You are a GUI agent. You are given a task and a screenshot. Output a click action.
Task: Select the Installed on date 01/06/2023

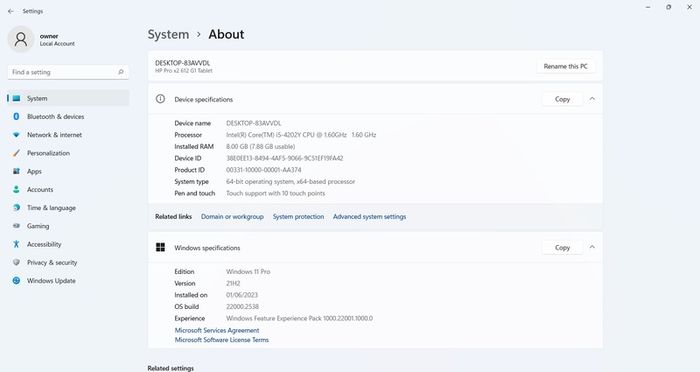point(242,295)
